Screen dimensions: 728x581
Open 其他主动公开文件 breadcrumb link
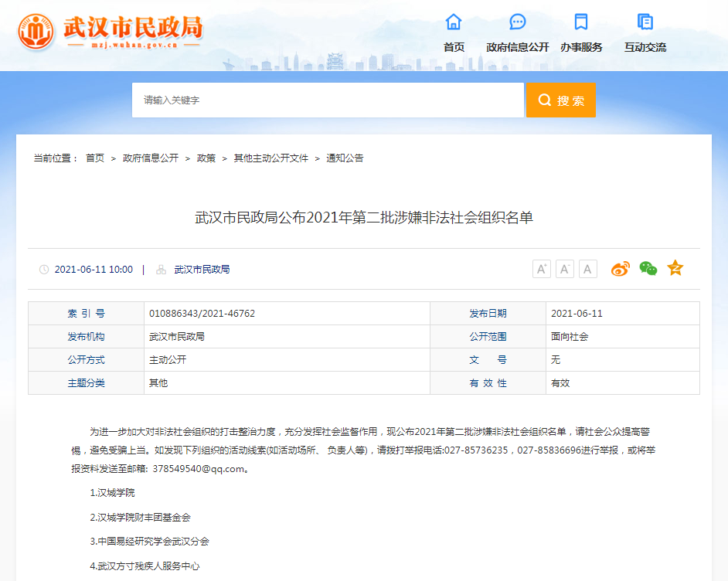coord(271,158)
